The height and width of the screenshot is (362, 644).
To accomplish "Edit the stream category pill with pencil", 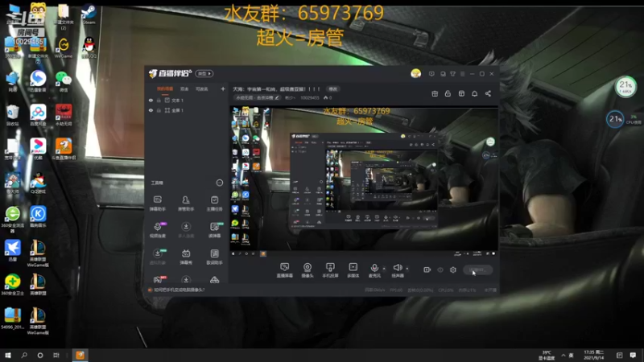I will tap(258, 97).
